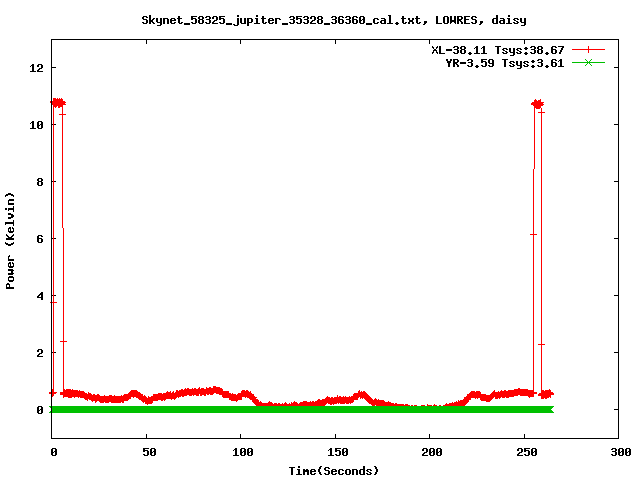Select the legend entry XL-38.11 Tsys:38.67
640x480 pixels.
pyautogui.click(x=498, y=50)
